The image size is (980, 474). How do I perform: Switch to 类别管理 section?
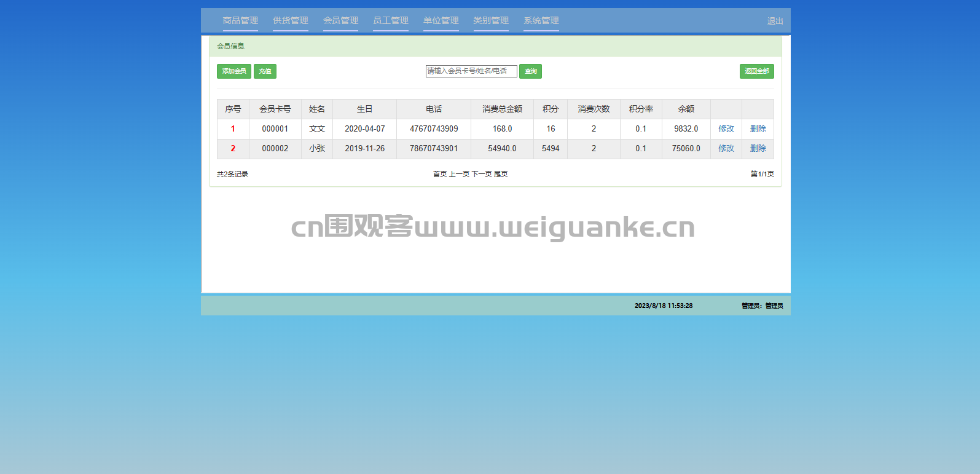point(491,21)
